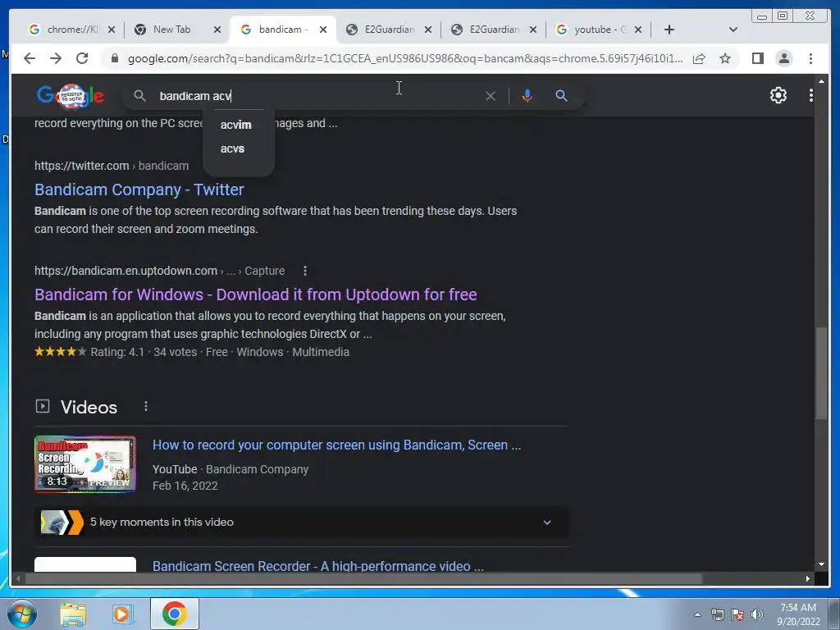Click the bandicam.en.uptodown.com URL breadcrumb
840x630 pixels.
(x=160, y=271)
